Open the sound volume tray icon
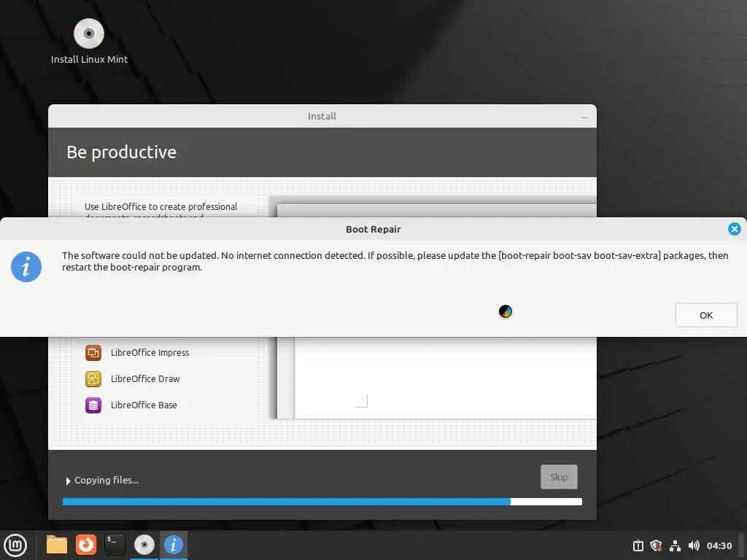Image resolution: width=747 pixels, height=560 pixels. (694, 545)
